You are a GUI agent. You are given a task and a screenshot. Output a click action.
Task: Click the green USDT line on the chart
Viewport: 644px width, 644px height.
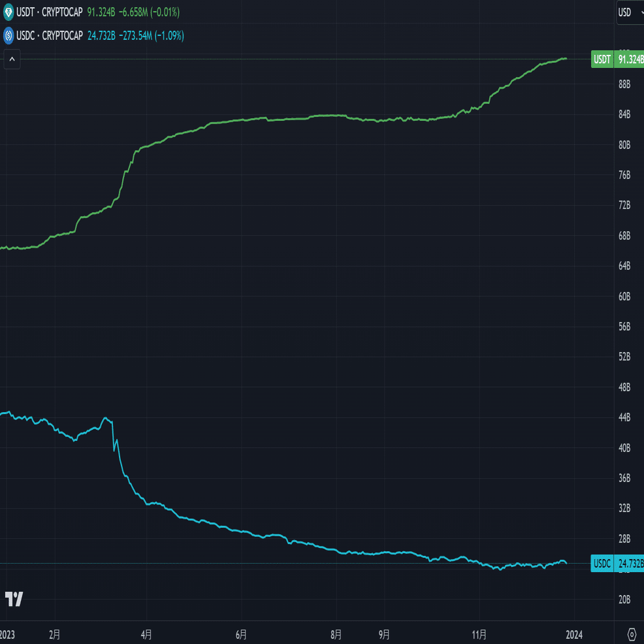tap(327, 116)
